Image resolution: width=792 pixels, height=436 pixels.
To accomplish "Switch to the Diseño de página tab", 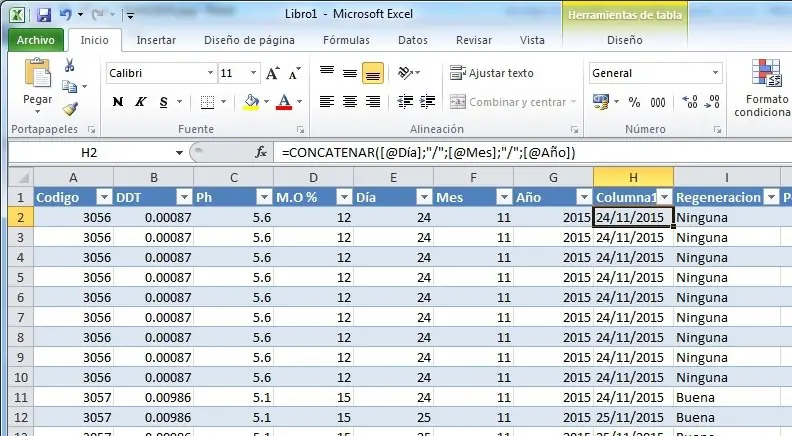I will pyautogui.click(x=250, y=40).
